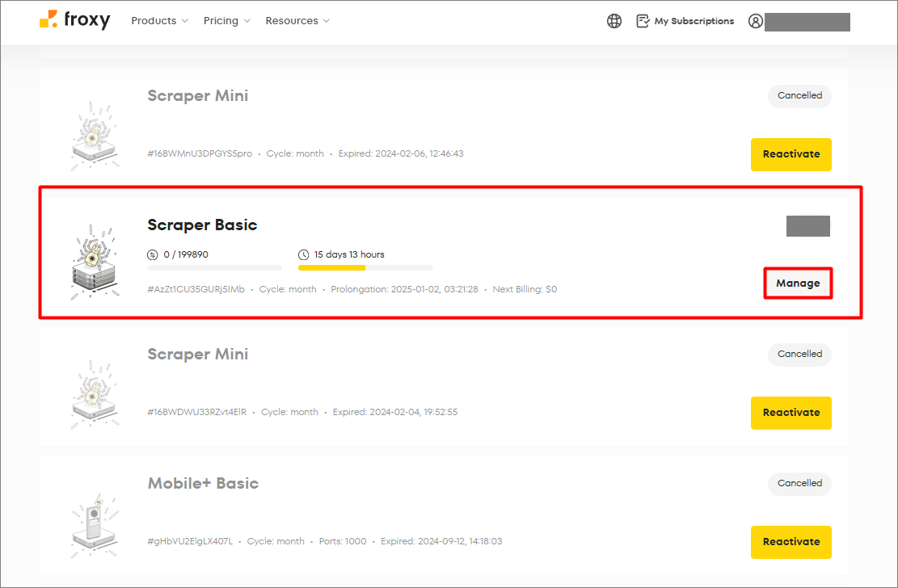Viewport: 898px width, 588px height.
Task: Click the froxy logo
Action: coord(74,20)
